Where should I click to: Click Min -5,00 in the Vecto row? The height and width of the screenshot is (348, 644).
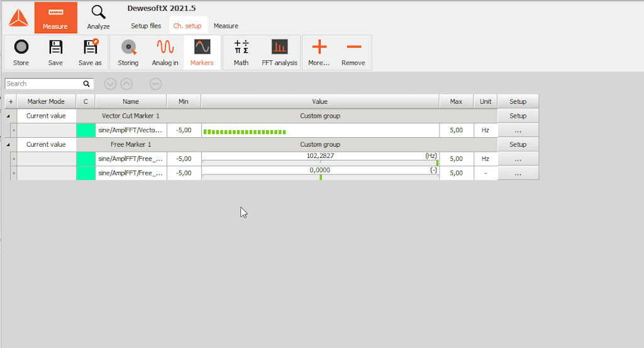tap(184, 130)
